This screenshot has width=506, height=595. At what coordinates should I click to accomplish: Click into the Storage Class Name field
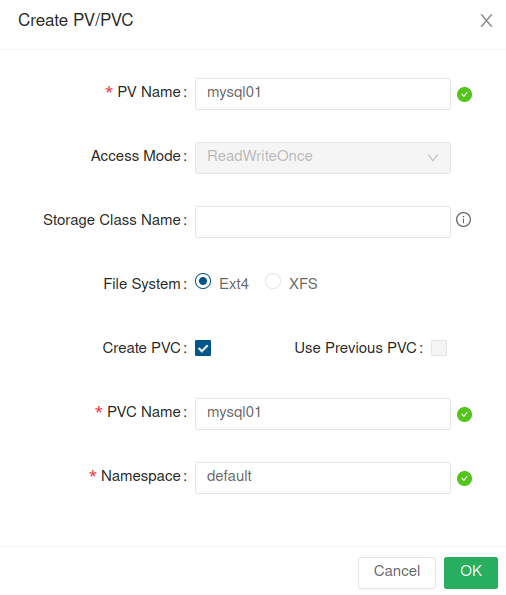(x=323, y=222)
